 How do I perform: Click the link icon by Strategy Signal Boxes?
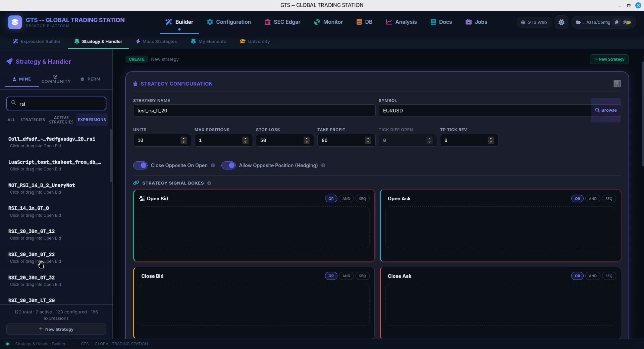point(136,183)
